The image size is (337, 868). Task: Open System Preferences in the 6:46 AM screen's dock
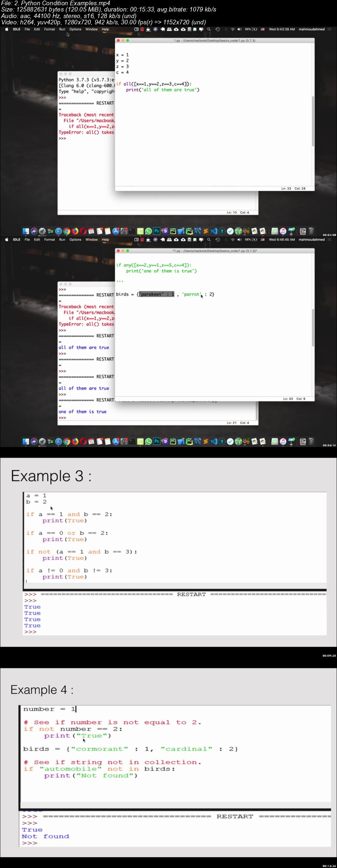124,441
